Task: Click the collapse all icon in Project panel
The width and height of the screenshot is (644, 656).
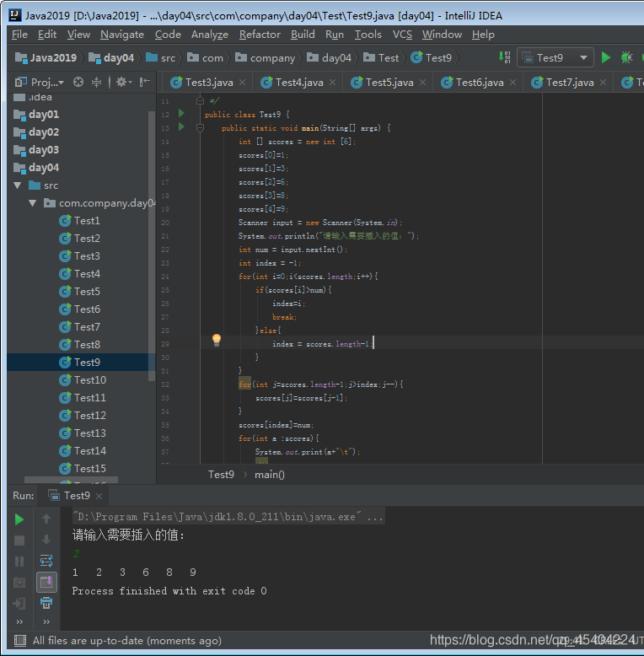Action: click(97, 82)
